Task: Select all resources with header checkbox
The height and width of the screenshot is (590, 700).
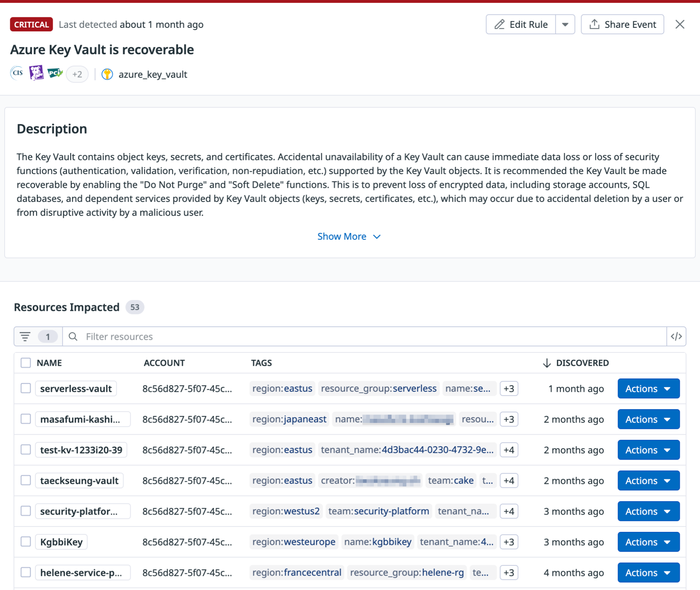Action: [26, 363]
